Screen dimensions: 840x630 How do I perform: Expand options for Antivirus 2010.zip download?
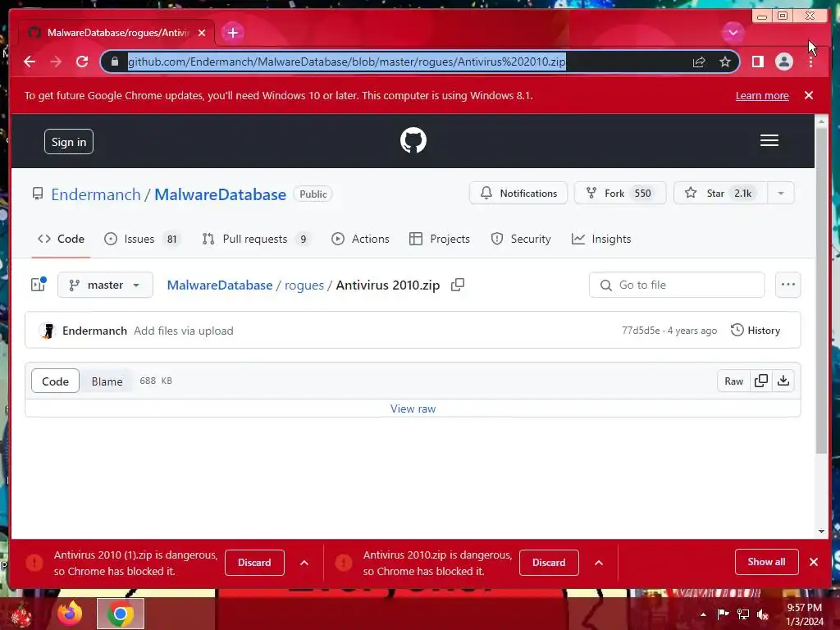click(599, 563)
